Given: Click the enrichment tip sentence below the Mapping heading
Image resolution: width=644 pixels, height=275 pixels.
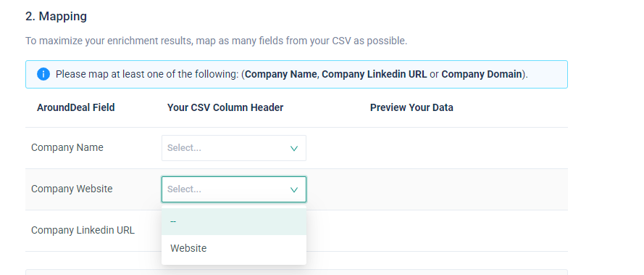Looking at the screenshot, I should [217, 41].
